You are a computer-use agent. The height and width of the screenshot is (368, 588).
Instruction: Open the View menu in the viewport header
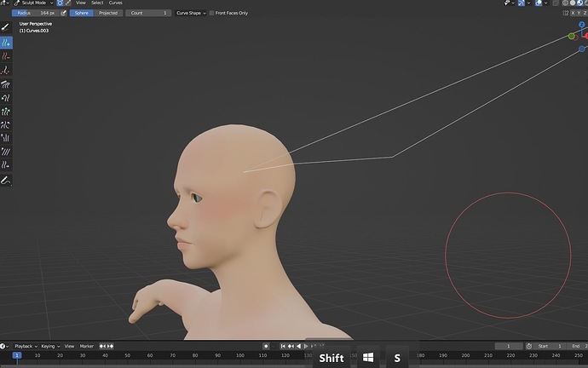81,3
